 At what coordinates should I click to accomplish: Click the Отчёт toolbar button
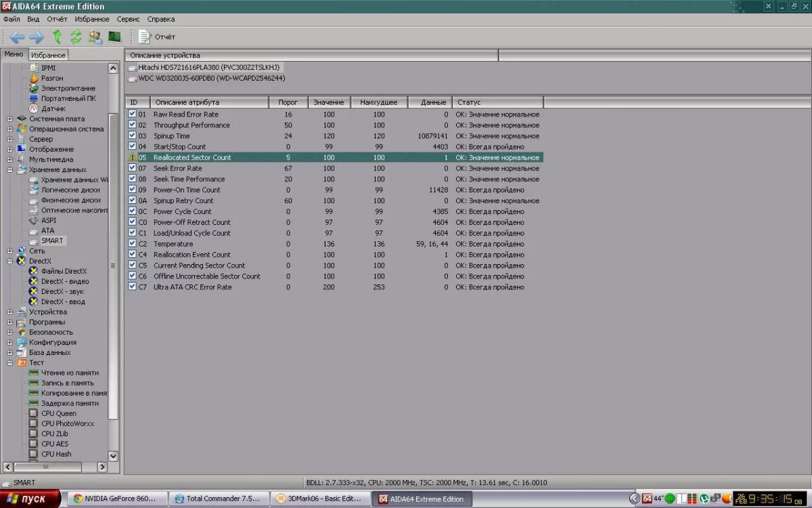coord(158,37)
